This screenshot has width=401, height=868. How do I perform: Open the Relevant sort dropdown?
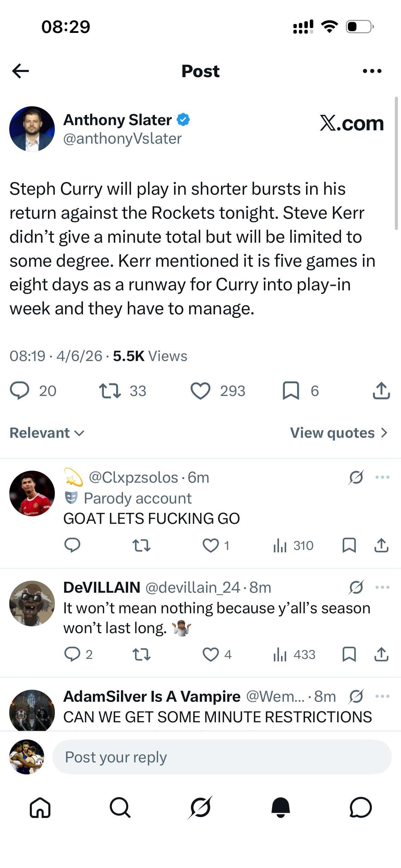coord(47,433)
